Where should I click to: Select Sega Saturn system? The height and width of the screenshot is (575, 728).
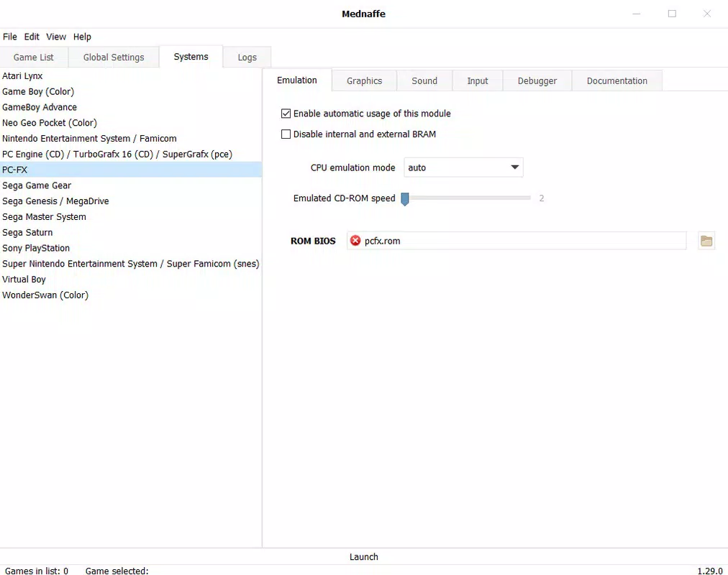point(131,232)
